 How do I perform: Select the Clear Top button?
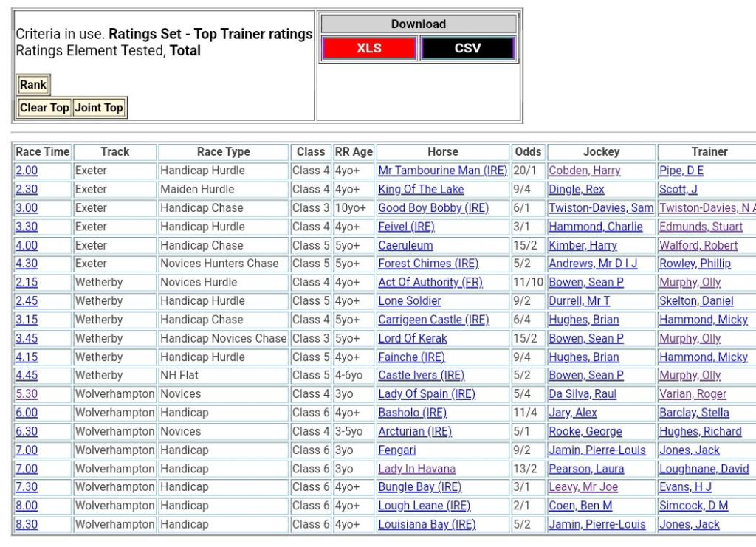[44, 108]
